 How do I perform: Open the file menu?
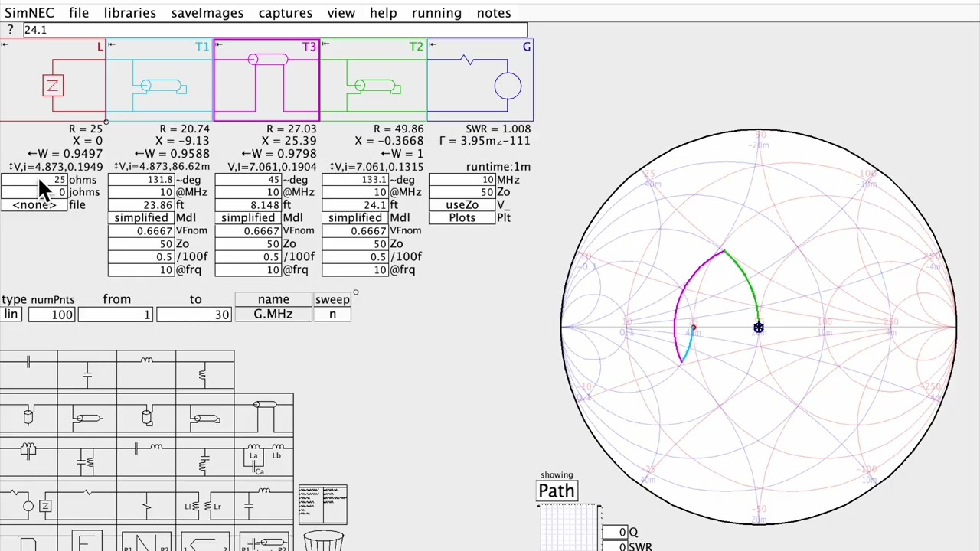(79, 13)
